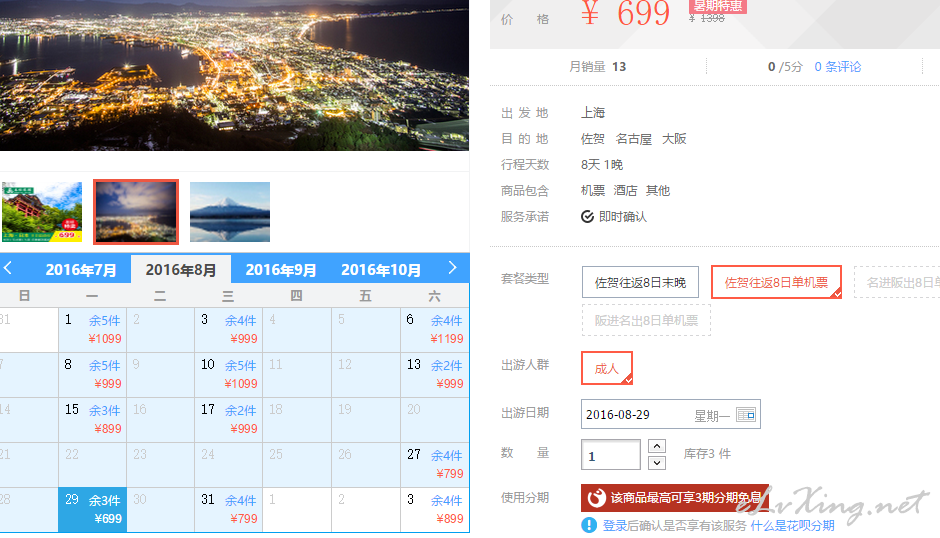940x538 pixels.
Task: Click 月销量 13 sales text
Action: (x=597, y=67)
